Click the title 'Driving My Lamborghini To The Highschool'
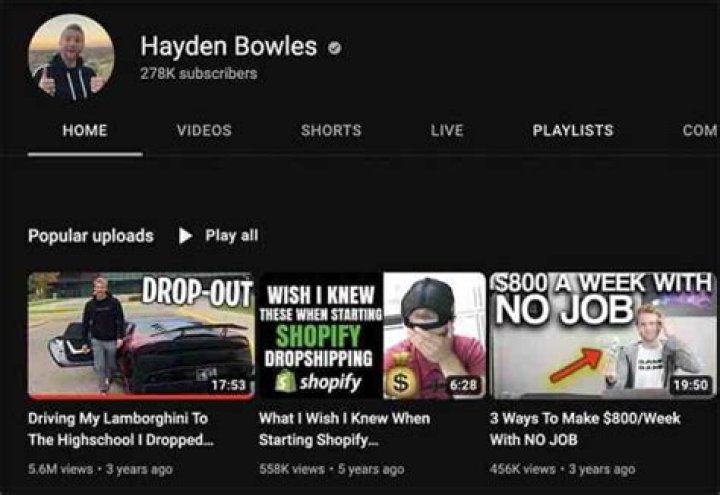The image size is (720, 495). pyautogui.click(x=121, y=429)
